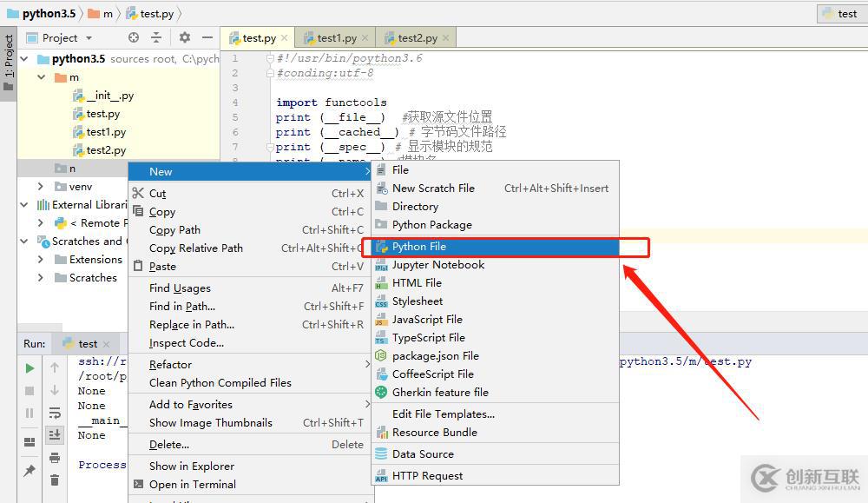This screenshot has width=868, height=503.
Task: Expand the Scratches folder
Action: [x=41, y=278]
